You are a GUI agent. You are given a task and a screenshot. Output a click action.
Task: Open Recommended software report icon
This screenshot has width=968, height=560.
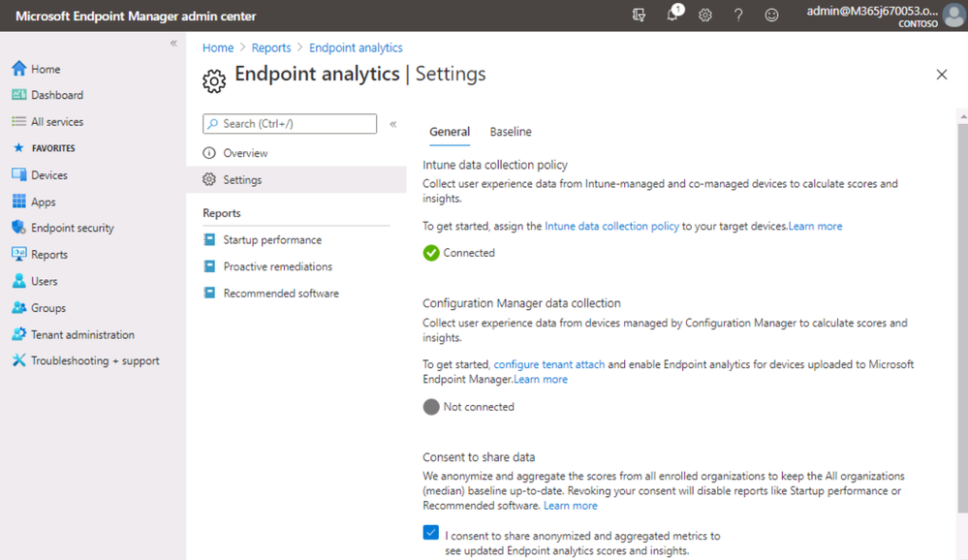pyautogui.click(x=209, y=293)
